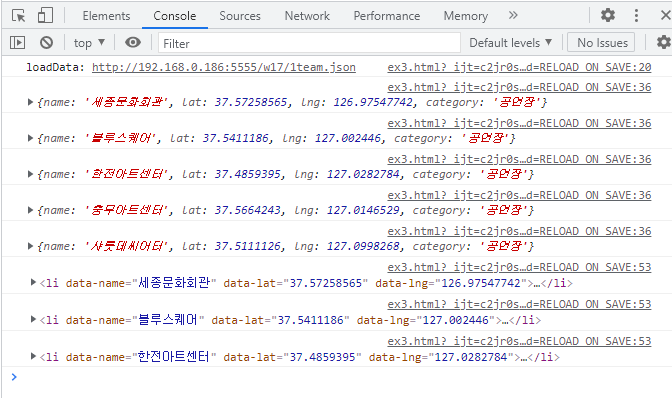The image size is (672, 398).
Task: Open DevTools settings gear
Action: 608,15
